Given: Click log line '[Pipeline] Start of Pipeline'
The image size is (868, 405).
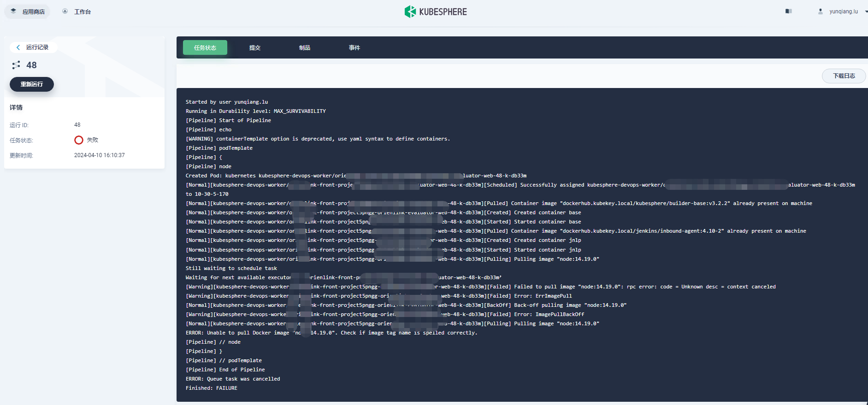Looking at the screenshot, I should [228, 120].
